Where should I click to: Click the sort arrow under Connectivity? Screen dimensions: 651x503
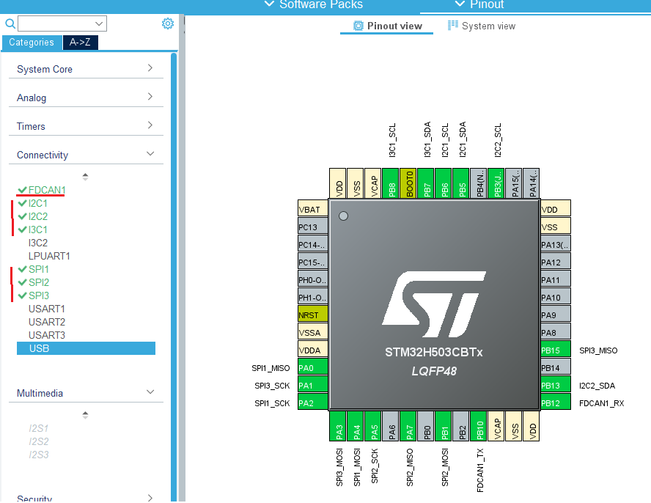[85, 176]
